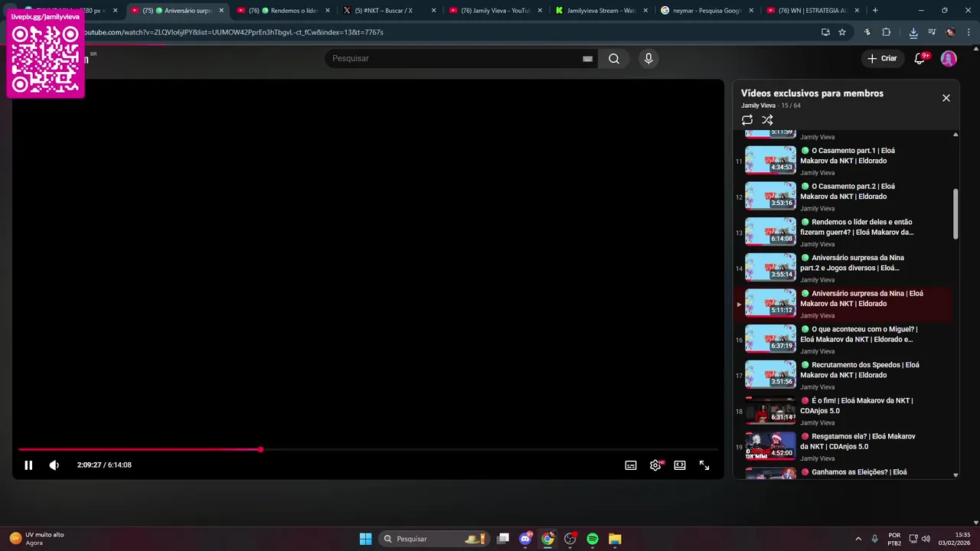Close the Aniversário surpresa tab
980x551 pixels.
tap(221, 11)
